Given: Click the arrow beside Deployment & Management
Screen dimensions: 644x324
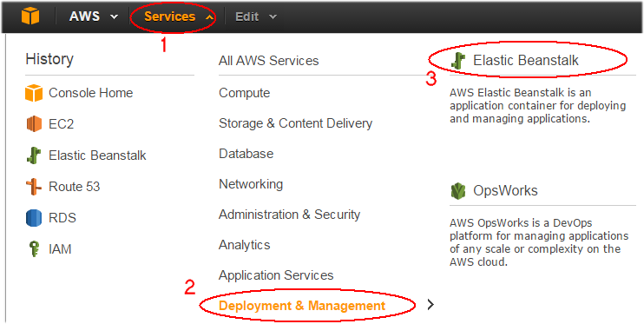Looking at the screenshot, I should pos(430,305).
